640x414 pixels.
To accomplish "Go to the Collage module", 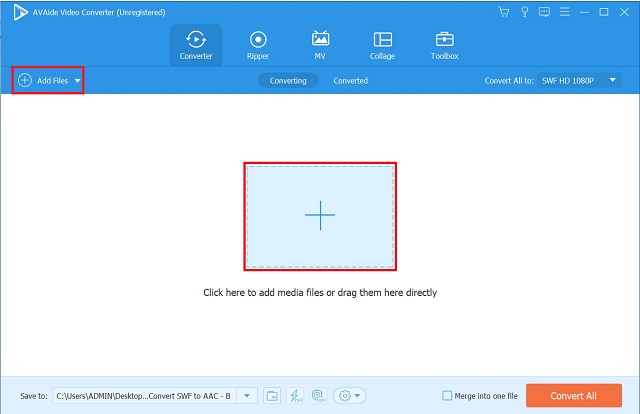I will coord(382,44).
